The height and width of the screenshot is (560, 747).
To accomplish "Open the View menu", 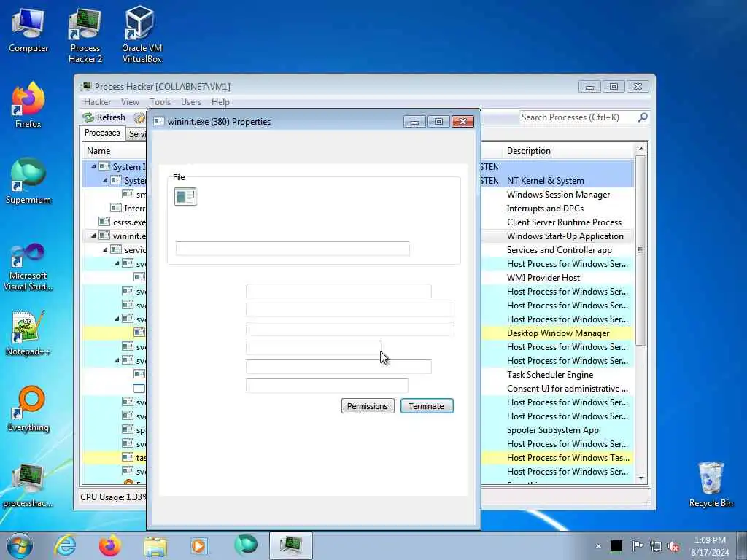I will (130, 102).
